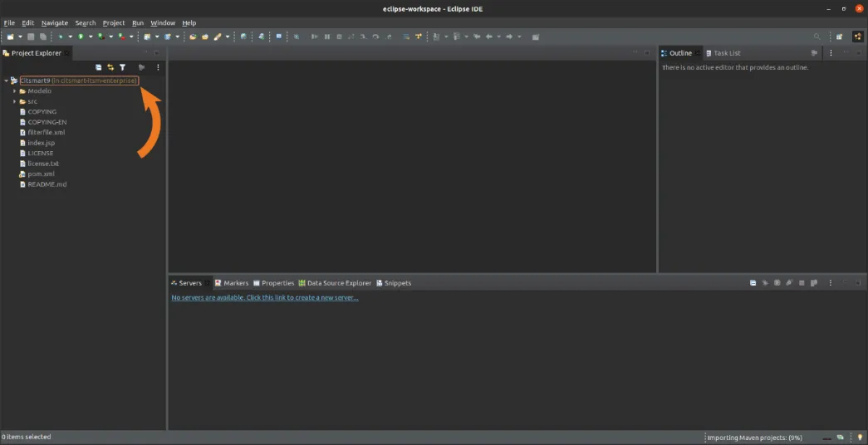Click the toolbar quick access magnifier icon
The width and height of the screenshot is (868, 445).
817,37
